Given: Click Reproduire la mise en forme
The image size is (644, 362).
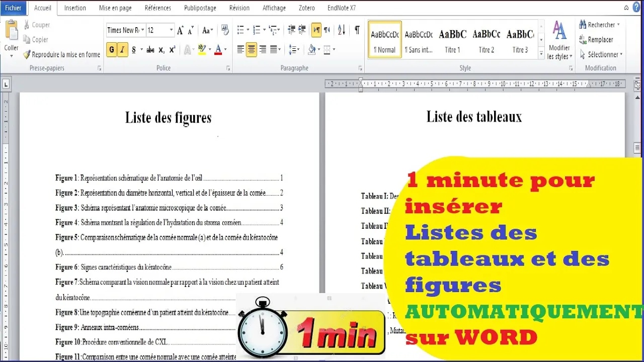Looking at the screenshot, I should coord(61,54).
